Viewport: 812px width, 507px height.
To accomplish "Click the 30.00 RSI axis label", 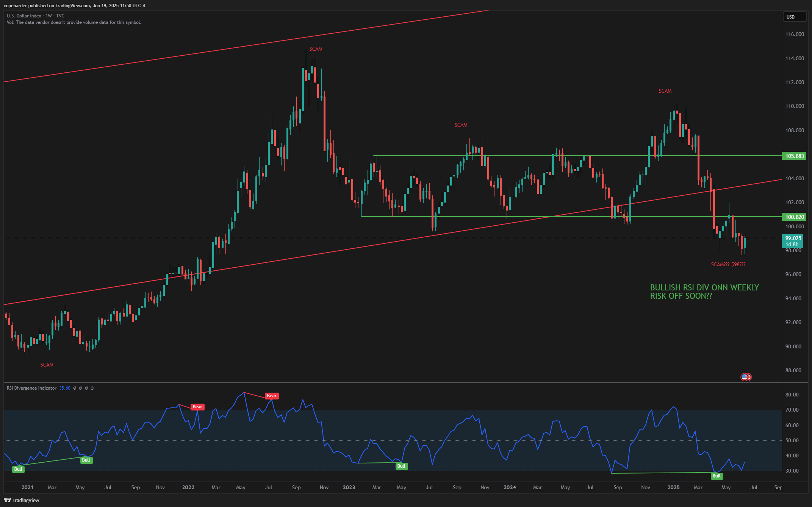I will (792, 471).
